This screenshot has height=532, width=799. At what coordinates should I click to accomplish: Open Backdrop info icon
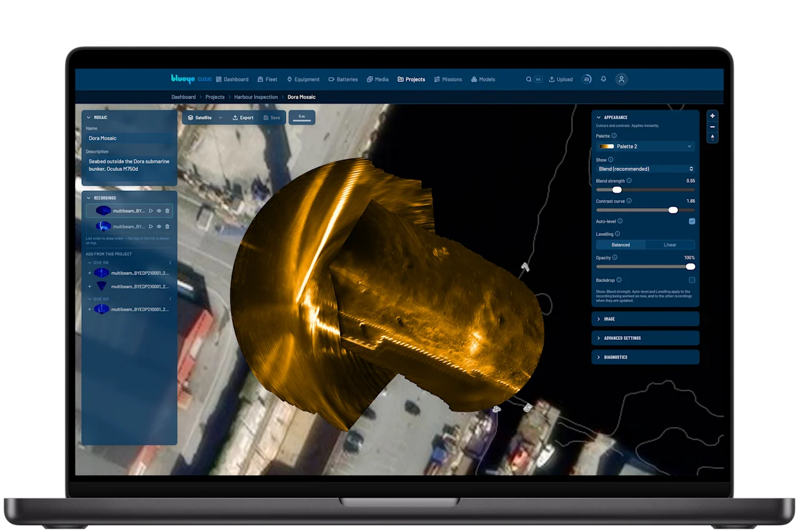coord(619,280)
